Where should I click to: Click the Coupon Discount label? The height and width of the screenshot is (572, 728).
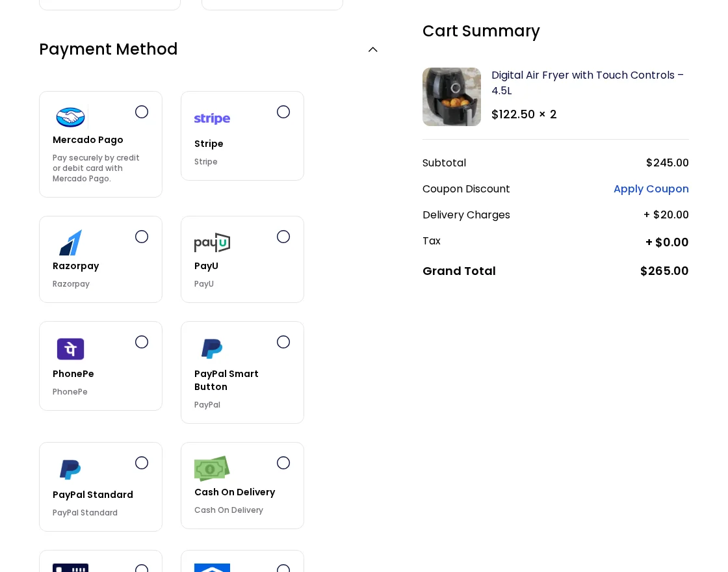click(466, 189)
